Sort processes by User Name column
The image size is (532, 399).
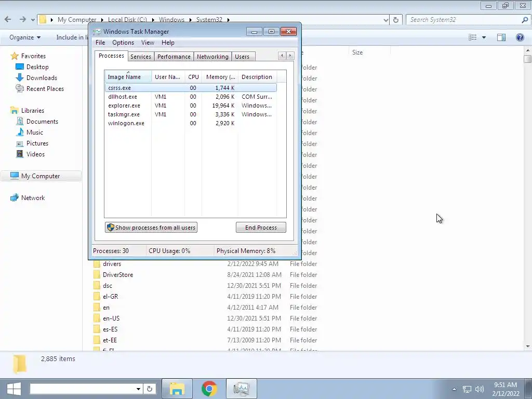point(168,77)
